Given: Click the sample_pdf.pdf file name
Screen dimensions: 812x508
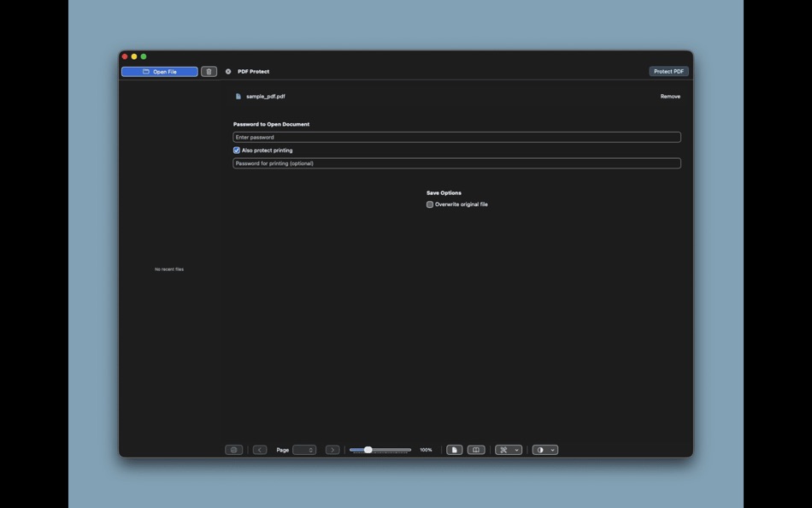Looking at the screenshot, I should pyautogui.click(x=266, y=97).
